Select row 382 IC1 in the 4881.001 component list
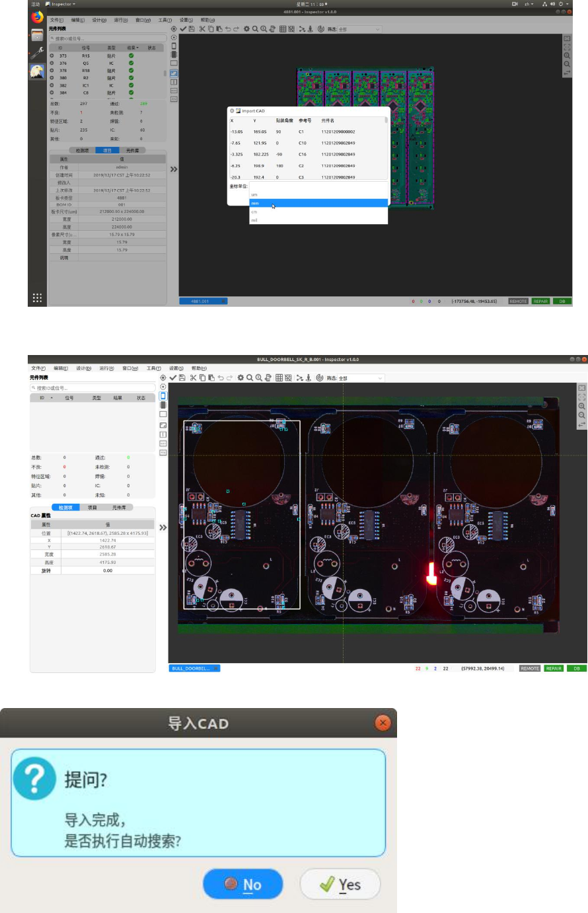The width and height of the screenshot is (588, 913). (x=104, y=85)
